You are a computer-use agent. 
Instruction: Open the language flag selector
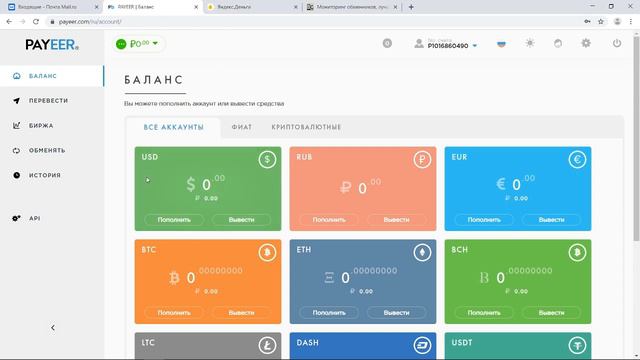pyautogui.click(x=501, y=43)
